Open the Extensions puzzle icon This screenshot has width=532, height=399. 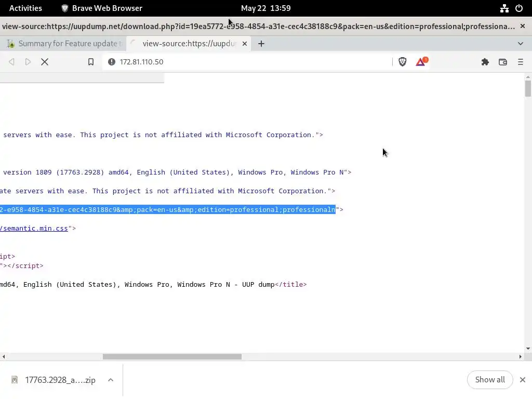485,62
